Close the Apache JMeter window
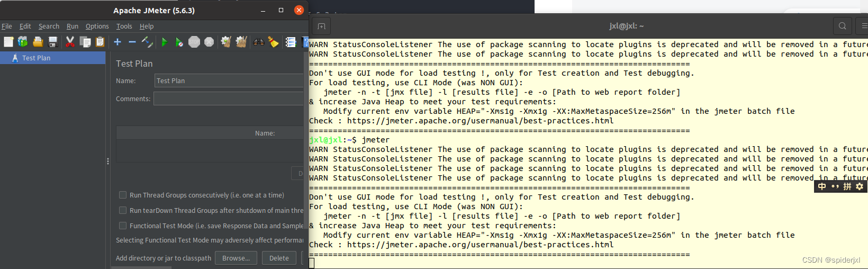The height and width of the screenshot is (269, 868). pos(299,10)
